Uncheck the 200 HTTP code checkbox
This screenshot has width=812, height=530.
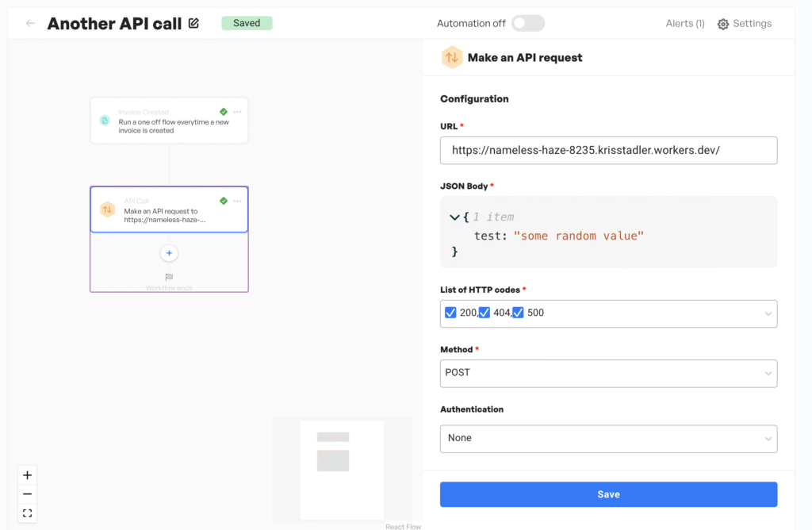(450, 313)
